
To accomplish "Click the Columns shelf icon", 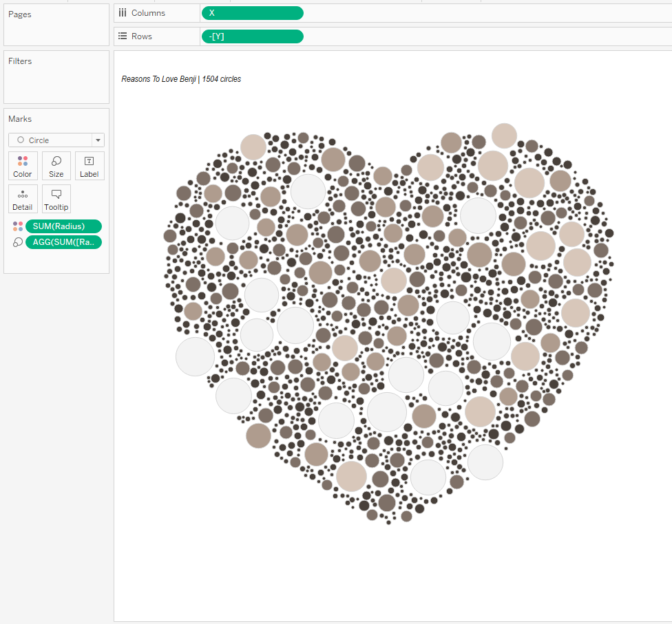I will (x=123, y=13).
